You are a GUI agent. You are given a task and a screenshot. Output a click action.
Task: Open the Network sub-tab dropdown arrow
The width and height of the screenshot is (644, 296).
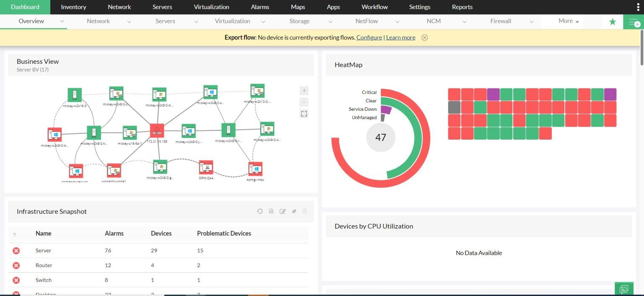[129, 21]
